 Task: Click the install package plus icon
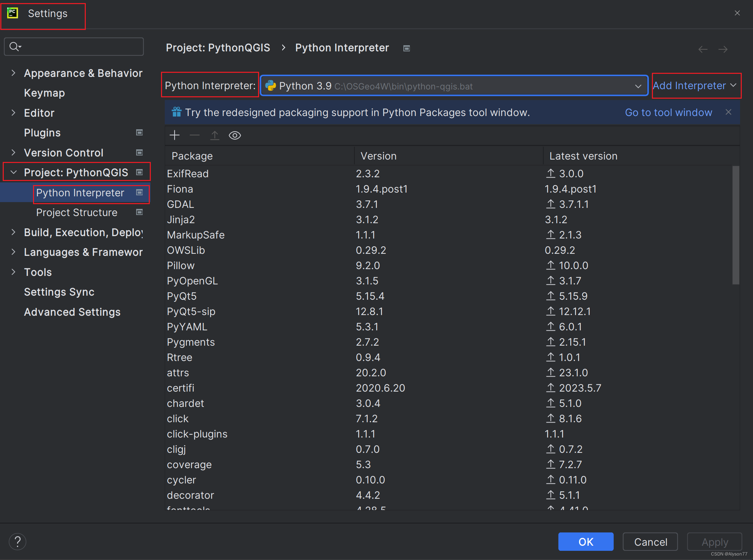[175, 135]
